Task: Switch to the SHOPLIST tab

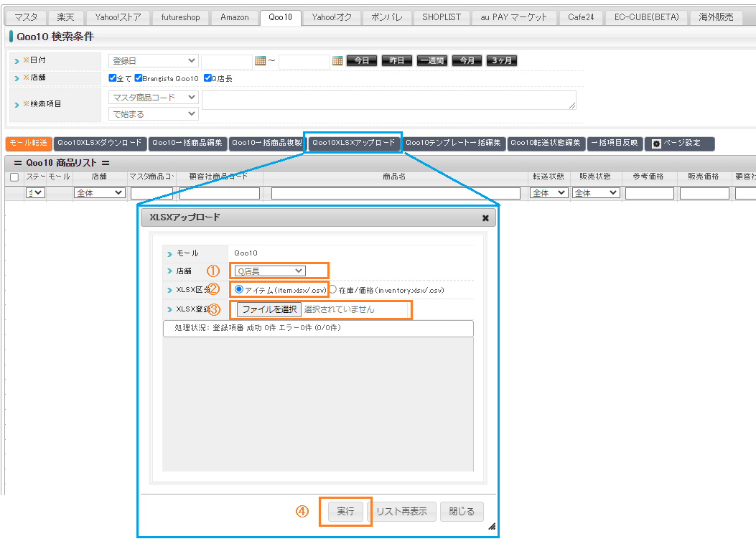Action: tap(442, 17)
